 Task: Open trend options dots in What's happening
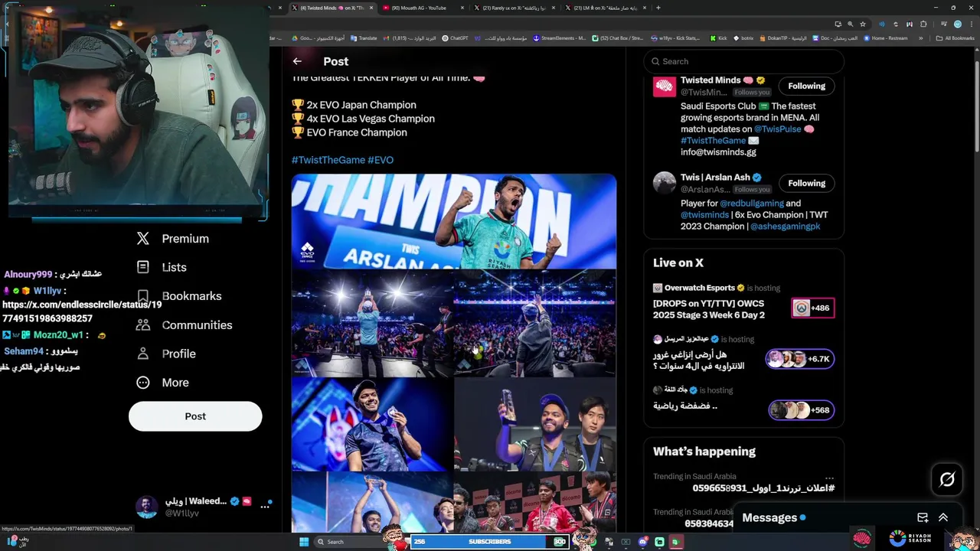[x=829, y=477]
